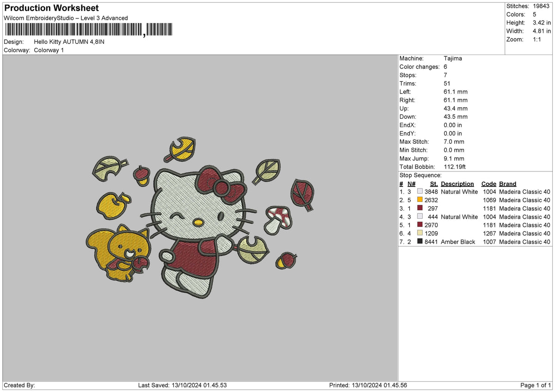Screen dimensions: 555x392
Task: Click the Wilcom EmbroideryStudio Level 3 Advanced line
Action: coord(66,18)
